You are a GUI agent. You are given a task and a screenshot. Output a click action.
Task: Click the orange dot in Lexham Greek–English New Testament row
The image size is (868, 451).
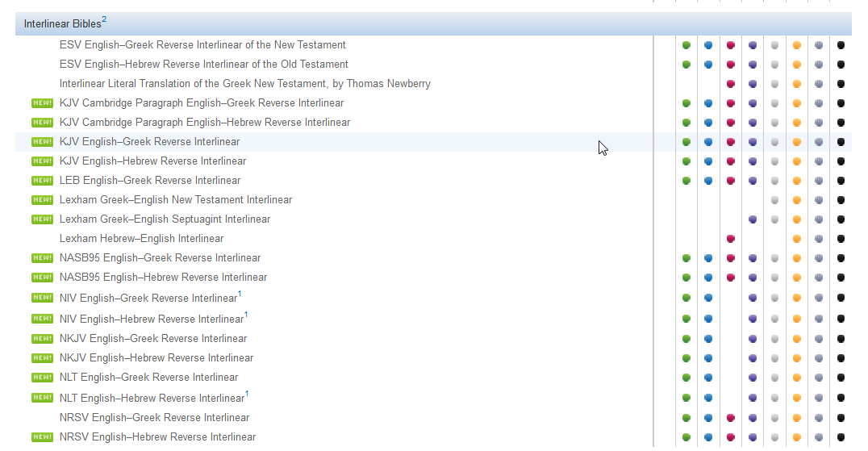pos(797,200)
